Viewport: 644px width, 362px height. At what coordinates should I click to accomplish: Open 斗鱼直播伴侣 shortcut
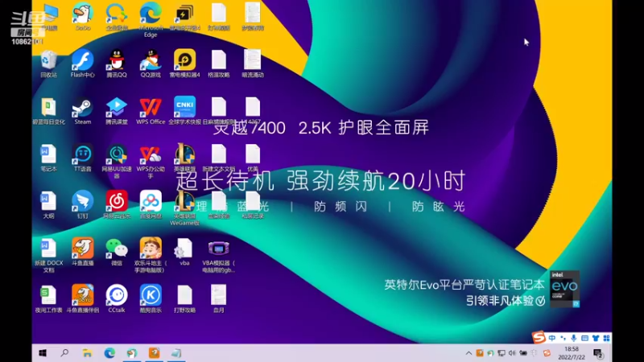(x=83, y=298)
